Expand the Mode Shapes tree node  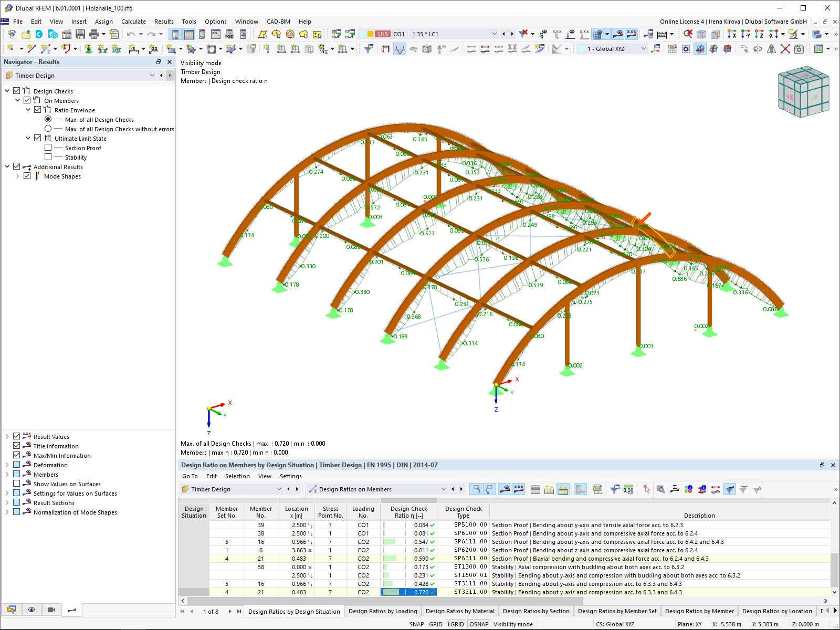pos(18,176)
